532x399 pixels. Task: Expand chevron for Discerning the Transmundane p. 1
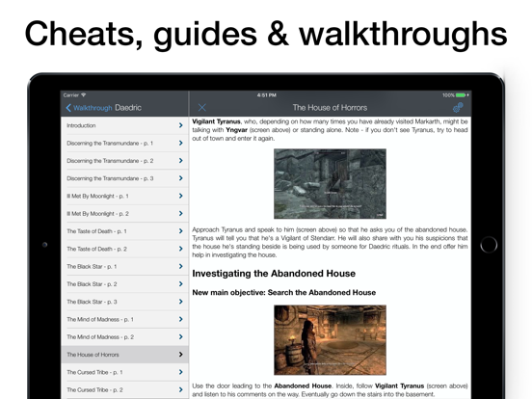pyautogui.click(x=181, y=144)
